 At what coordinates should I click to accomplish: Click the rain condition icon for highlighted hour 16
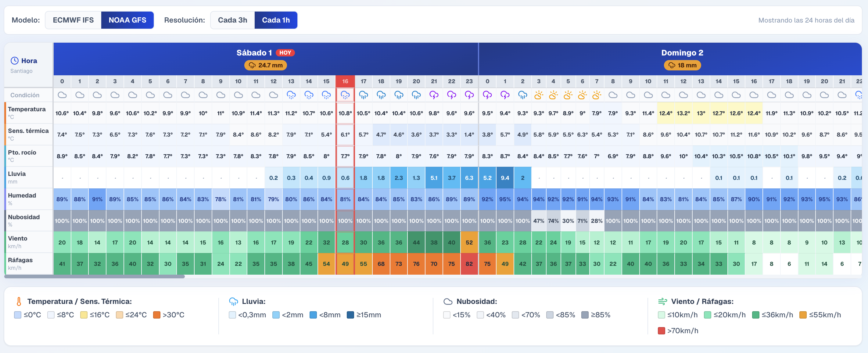click(x=345, y=95)
